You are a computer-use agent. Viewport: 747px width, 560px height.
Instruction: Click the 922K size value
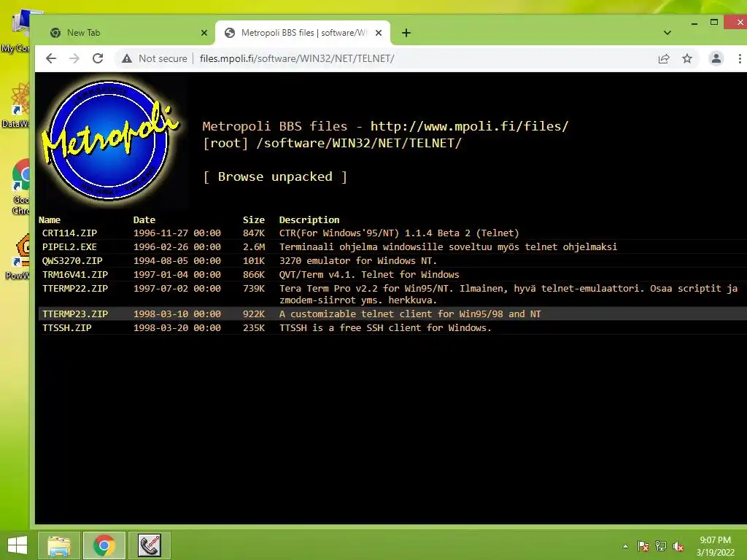(254, 314)
